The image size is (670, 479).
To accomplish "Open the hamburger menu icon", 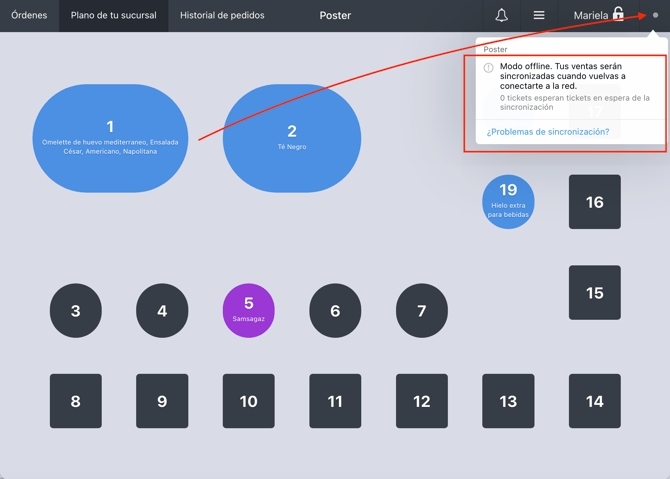I will coord(539,15).
